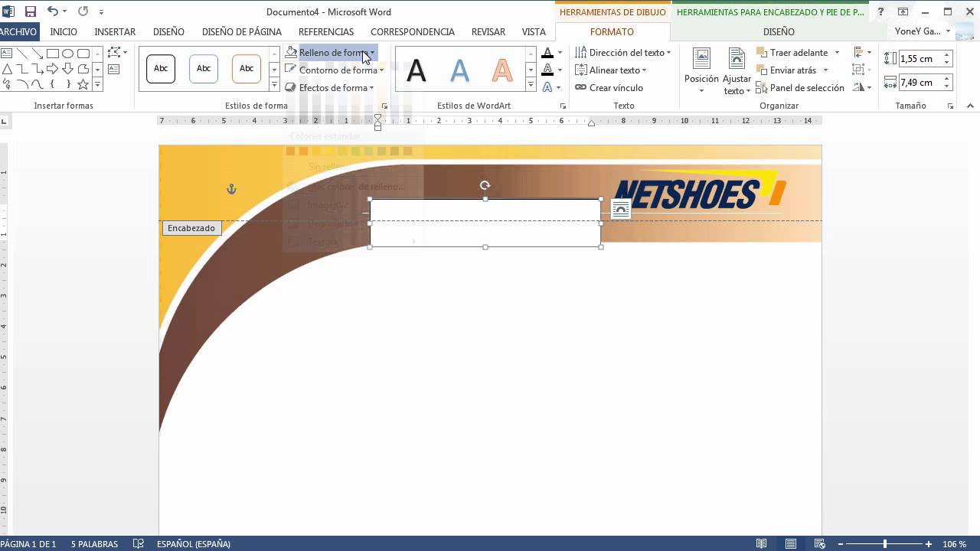Screen dimensions: 980x551
Task: Switch to INSERTAR tab
Action: (115, 32)
